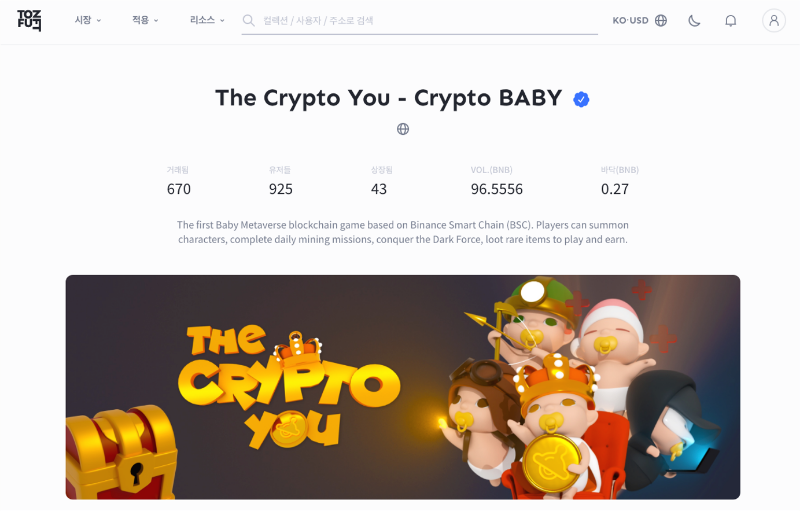Open the user profile avatar icon

click(x=773, y=20)
